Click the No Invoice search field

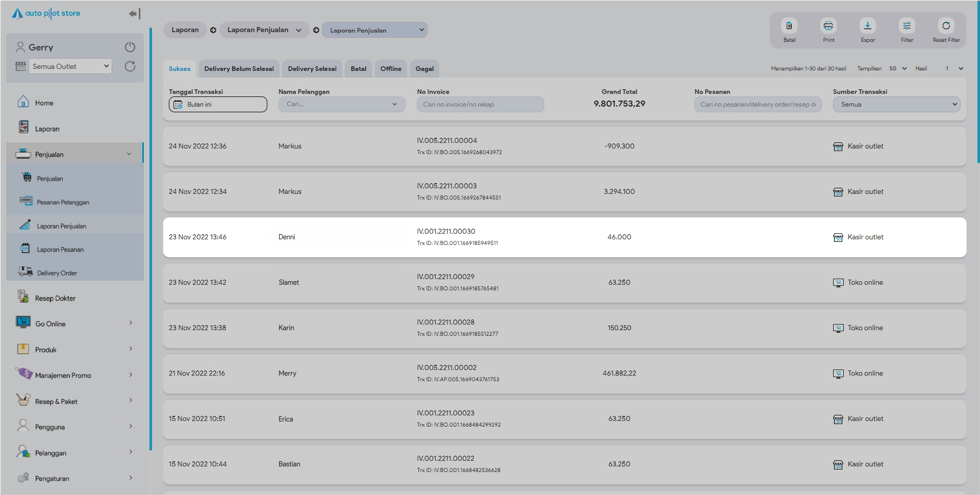[480, 105]
